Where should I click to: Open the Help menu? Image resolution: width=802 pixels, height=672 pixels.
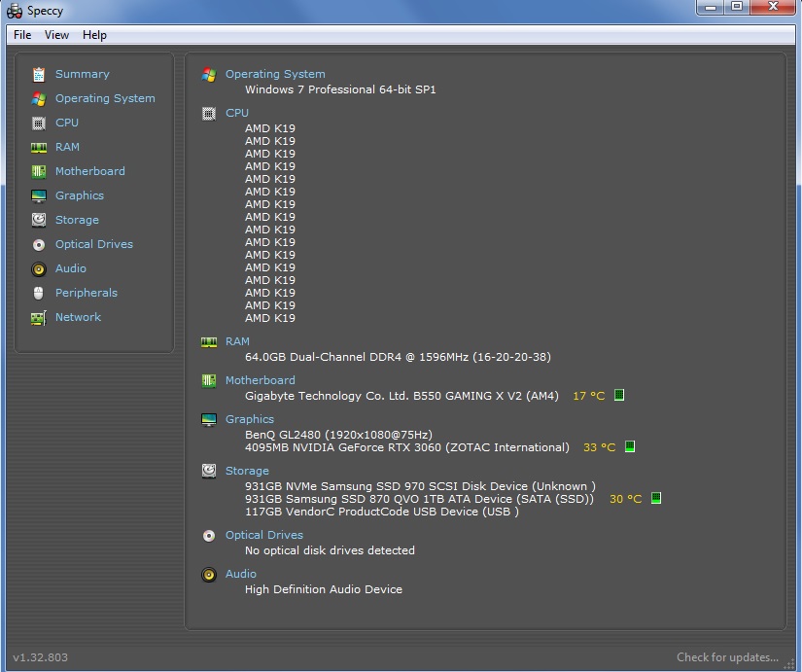(x=94, y=35)
